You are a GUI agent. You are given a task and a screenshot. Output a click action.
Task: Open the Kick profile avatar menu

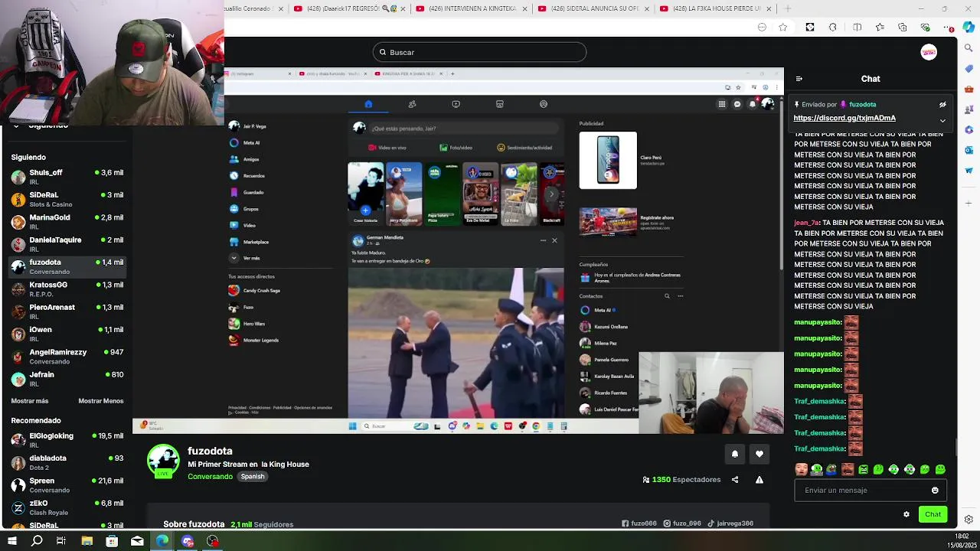(x=929, y=52)
